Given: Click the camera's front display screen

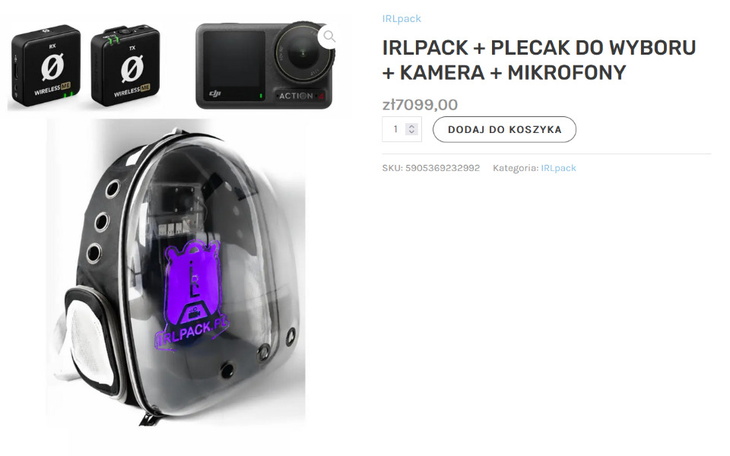Looking at the screenshot, I should [233, 59].
